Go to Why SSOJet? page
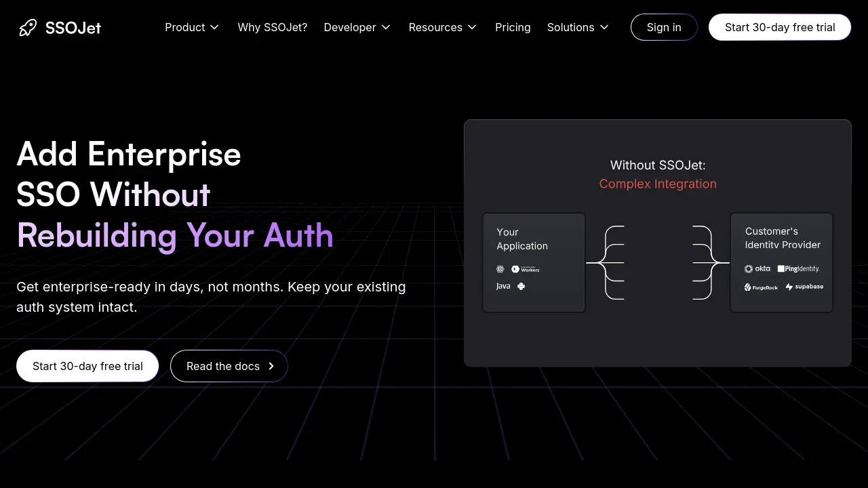 [273, 27]
